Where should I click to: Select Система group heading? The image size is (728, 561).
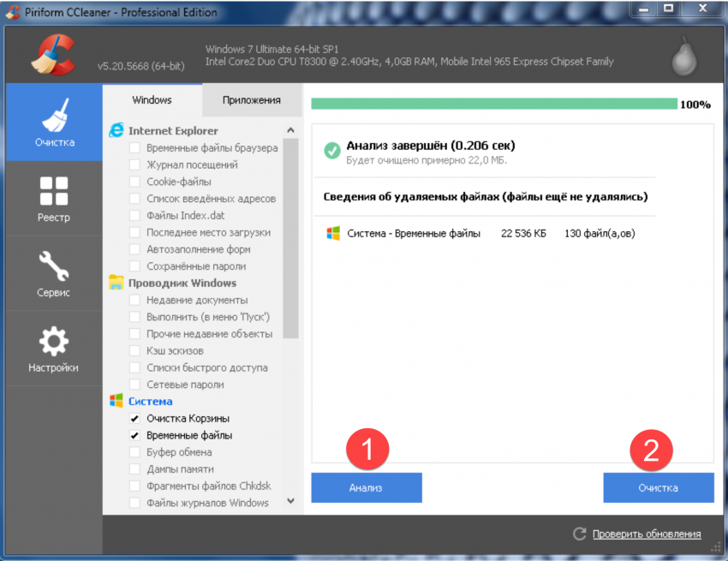tap(151, 401)
